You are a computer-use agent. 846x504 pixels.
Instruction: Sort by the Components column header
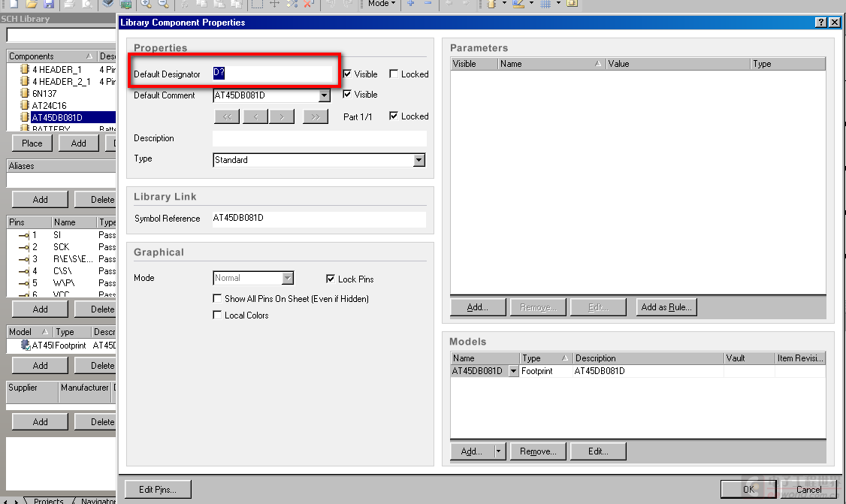[52, 56]
